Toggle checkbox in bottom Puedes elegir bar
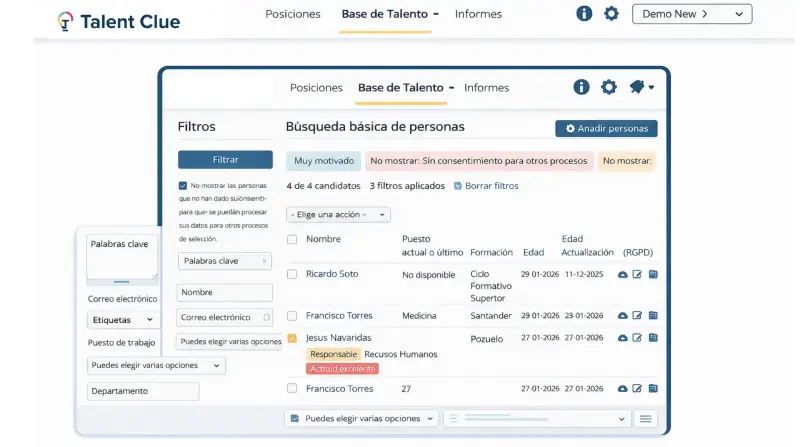800x447 pixels. (x=294, y=418)
